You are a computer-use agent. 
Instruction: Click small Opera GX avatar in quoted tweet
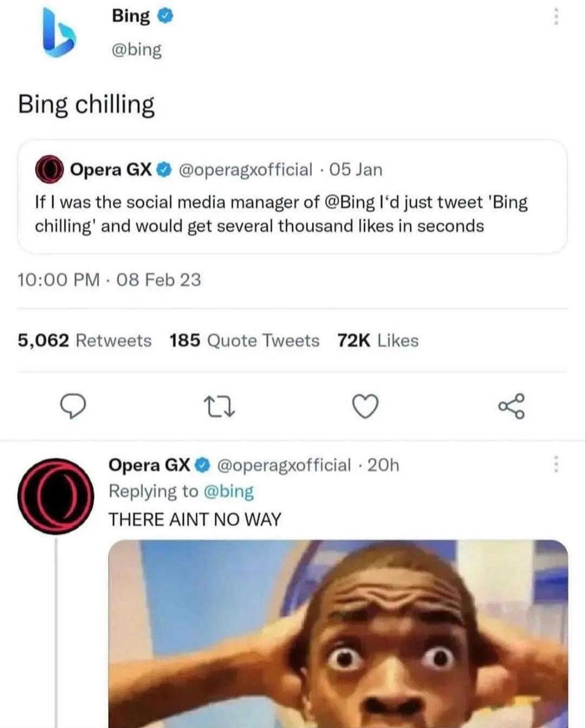click(50, 170)
